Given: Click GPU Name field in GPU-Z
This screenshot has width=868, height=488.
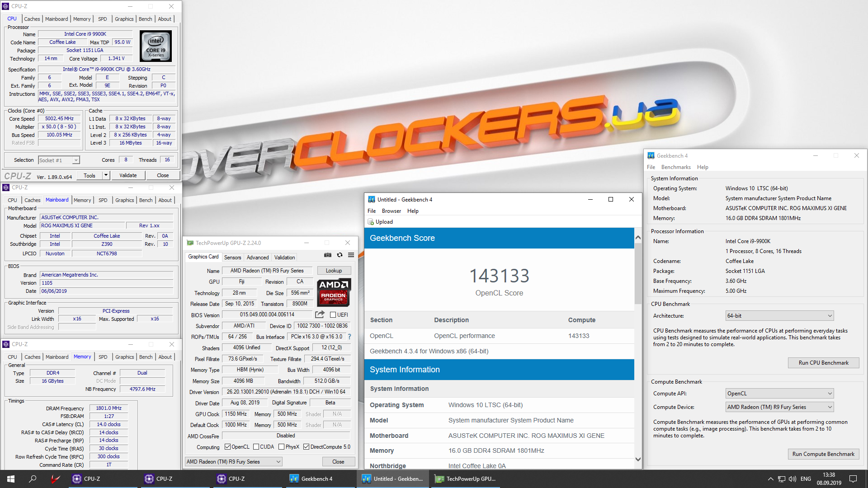Looking at the screenshot, I should point(267,271).
